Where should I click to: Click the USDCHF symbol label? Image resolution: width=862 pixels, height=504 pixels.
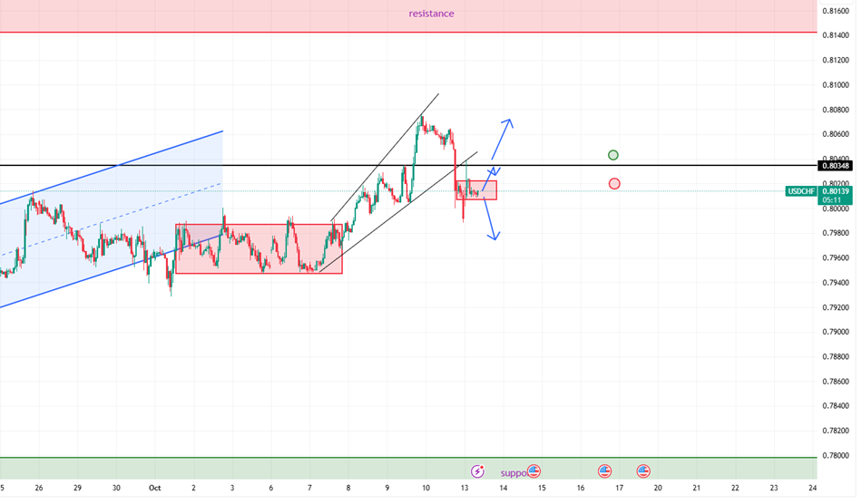point(801,191)
